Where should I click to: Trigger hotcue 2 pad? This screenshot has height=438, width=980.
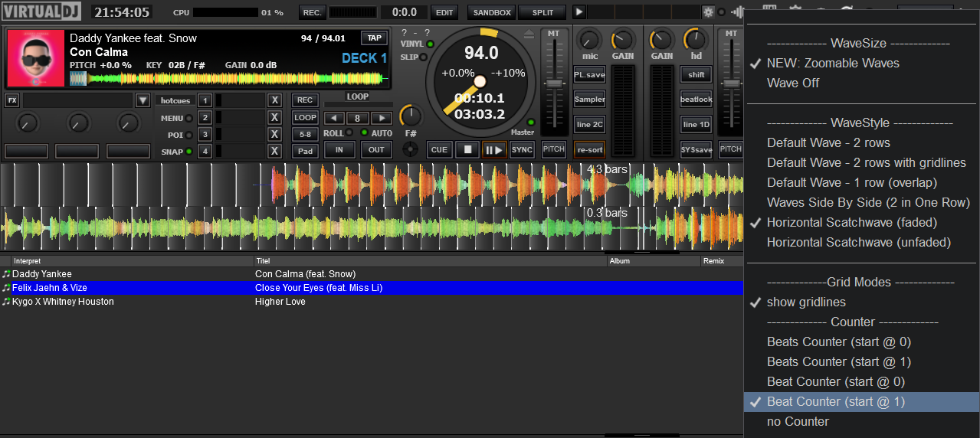click(205, 118)
